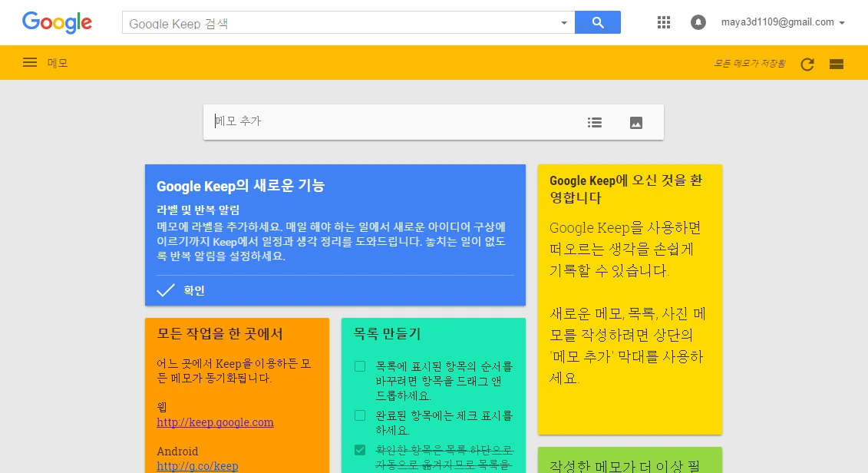Open the 모든 작업을 한 곳에서 note

pos(237,395)
